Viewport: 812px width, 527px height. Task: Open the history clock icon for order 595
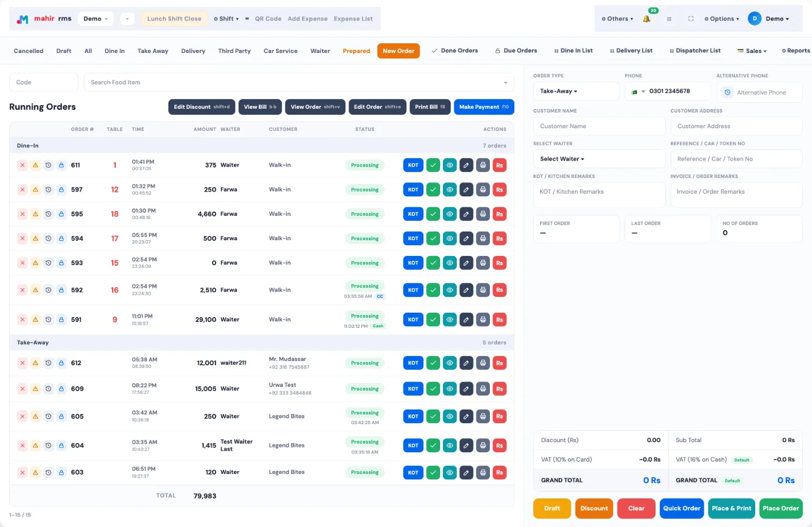[48, 214]
